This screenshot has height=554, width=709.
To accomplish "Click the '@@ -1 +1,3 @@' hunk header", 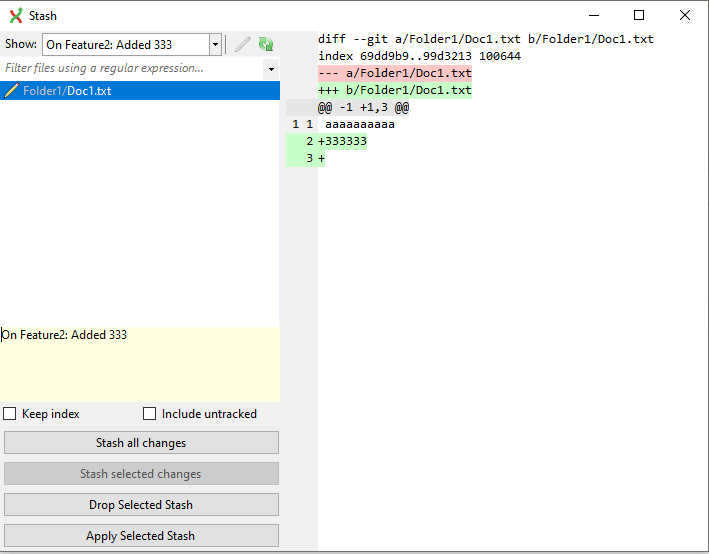I will click(x=364, y=107).
